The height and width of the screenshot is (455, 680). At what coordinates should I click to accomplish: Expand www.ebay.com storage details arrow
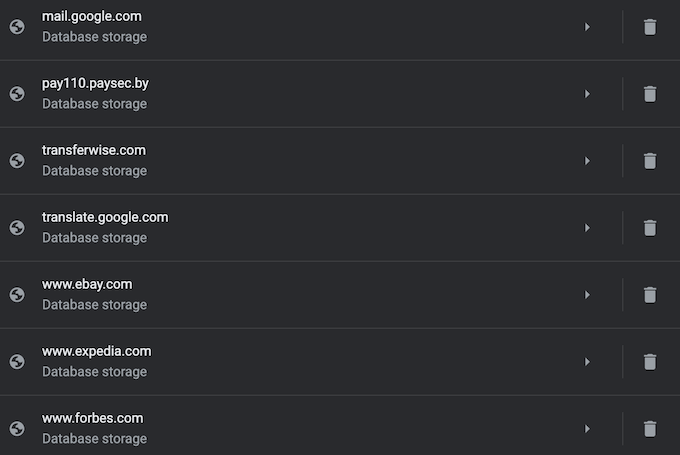[x=587, y=295]
